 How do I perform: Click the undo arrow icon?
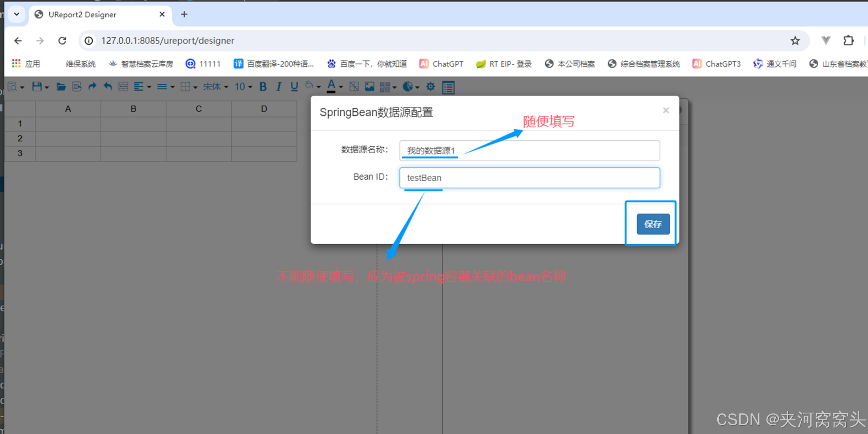108,86
